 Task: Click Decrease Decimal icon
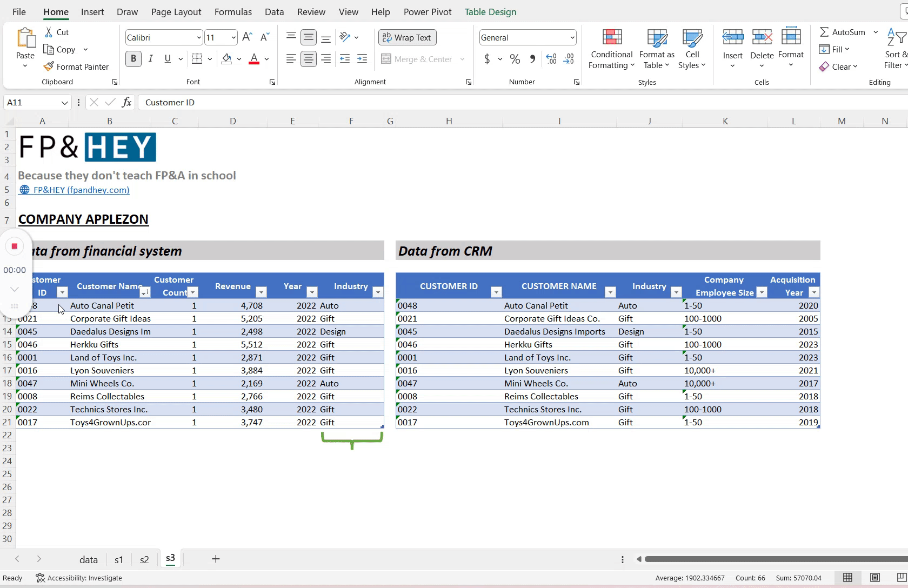[569, 59]
